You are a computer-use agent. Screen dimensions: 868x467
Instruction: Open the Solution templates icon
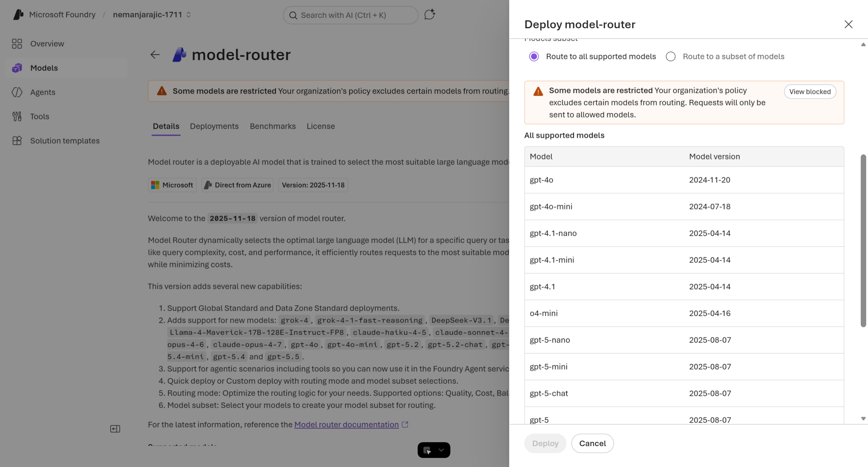click(x=17, y=141)
